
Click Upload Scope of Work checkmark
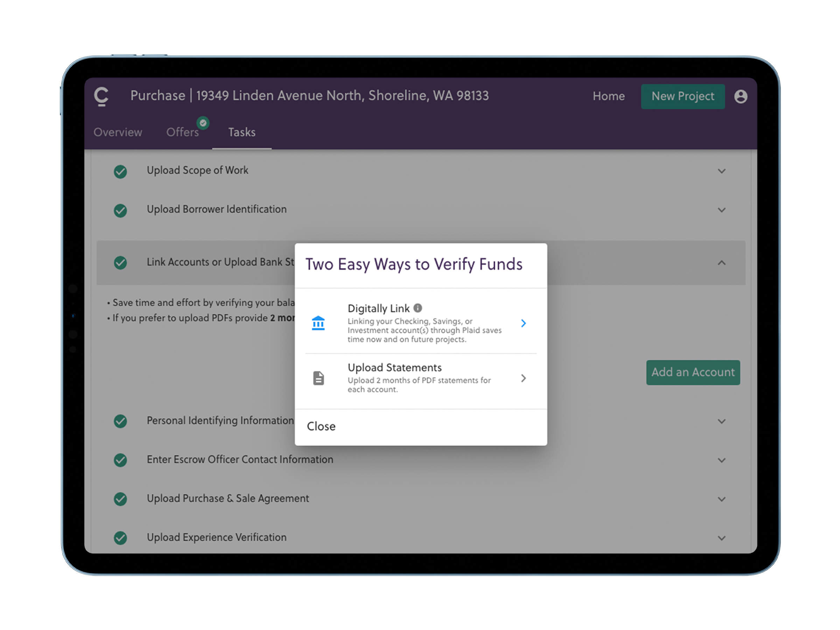[120, 171]
